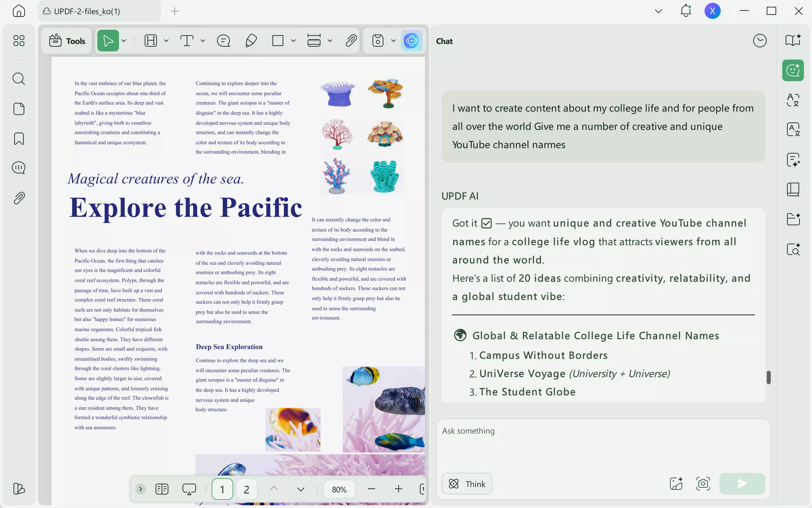Screen dimensions: 812x508
Task: Open chat history clock icon
Action: tap(760, 41)
